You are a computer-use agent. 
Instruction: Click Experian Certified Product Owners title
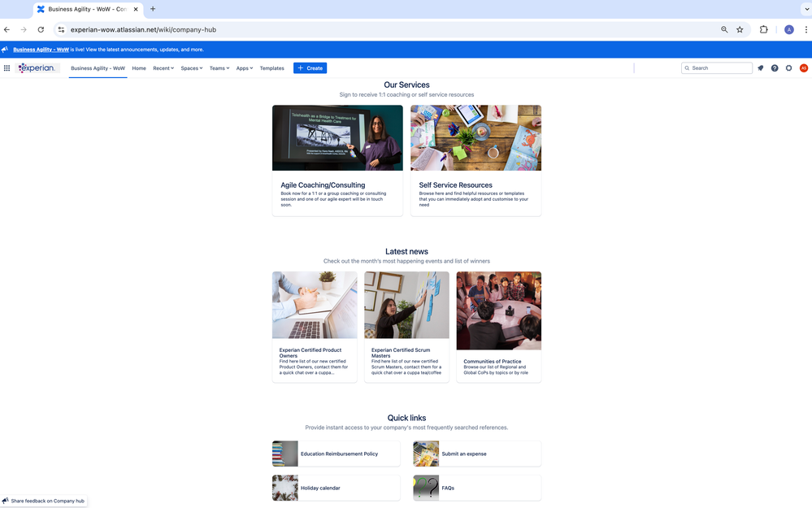tap(310, 353)
